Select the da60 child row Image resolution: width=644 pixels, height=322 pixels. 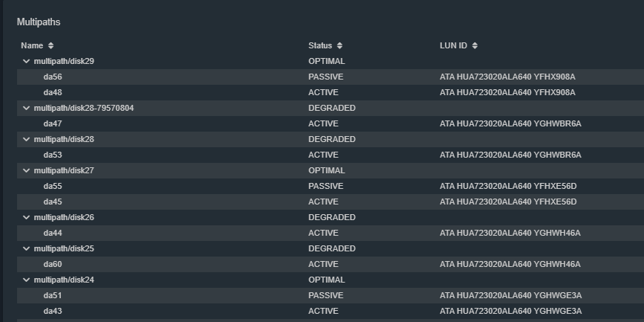coord(331,265)
